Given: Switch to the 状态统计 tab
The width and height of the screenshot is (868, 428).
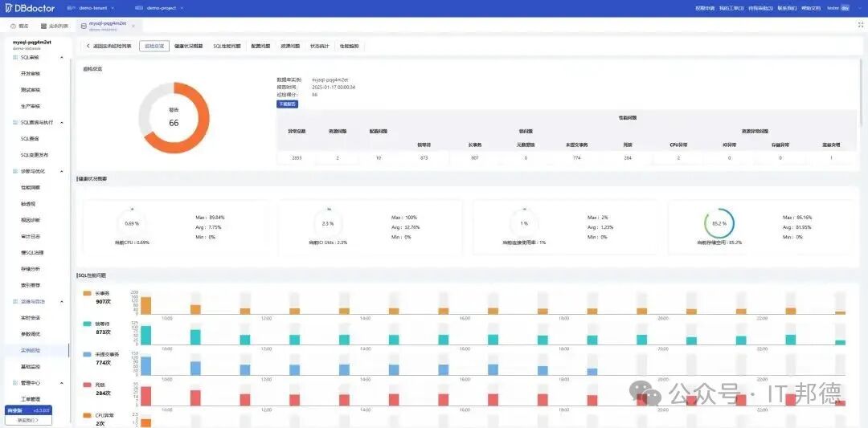Looking at the screenshot, I should (x=319, y=47).
